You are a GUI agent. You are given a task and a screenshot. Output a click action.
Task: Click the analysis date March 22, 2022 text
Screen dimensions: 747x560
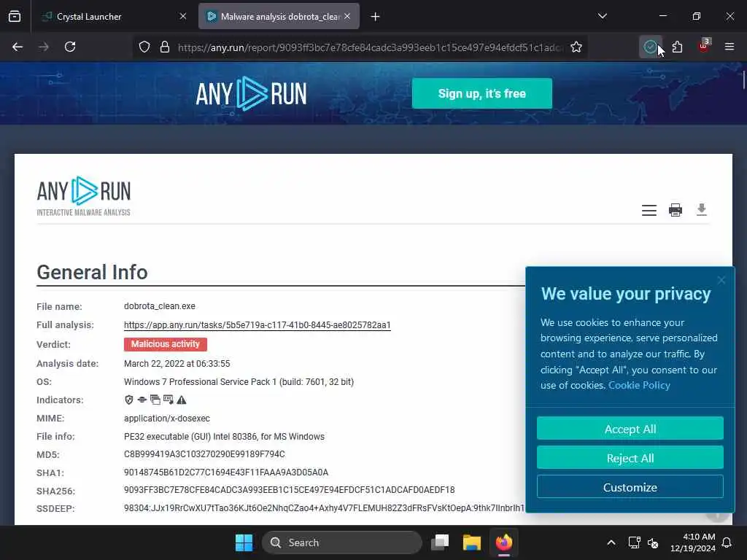[x=177, y=364]
